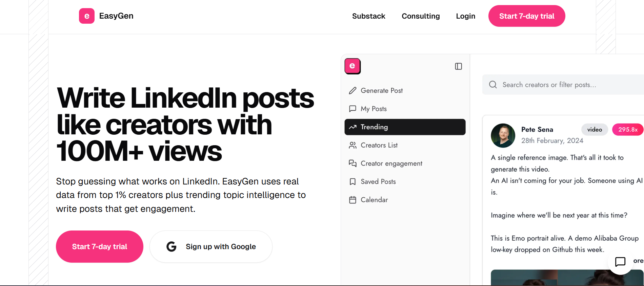Click the Google G logo icon
The image size is (644, 286).
pyautogui.click(x=172, y=246)
